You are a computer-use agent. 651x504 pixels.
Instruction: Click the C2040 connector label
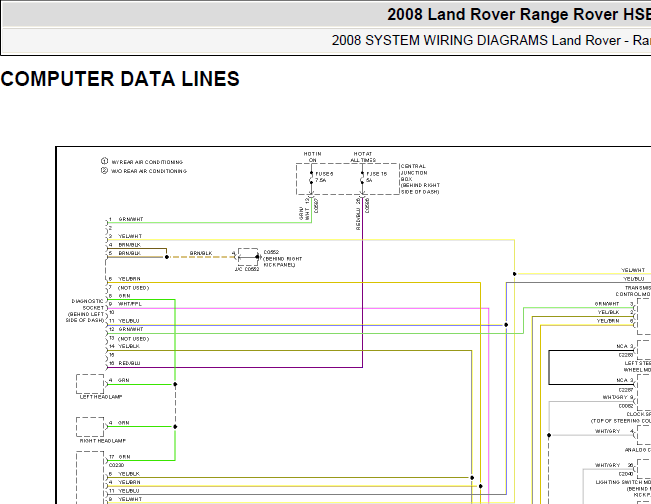626,474
